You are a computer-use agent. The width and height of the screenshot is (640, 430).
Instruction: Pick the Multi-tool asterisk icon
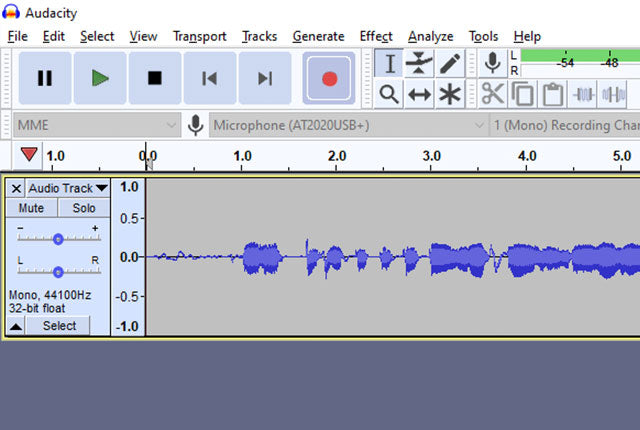tap(450, 94)
